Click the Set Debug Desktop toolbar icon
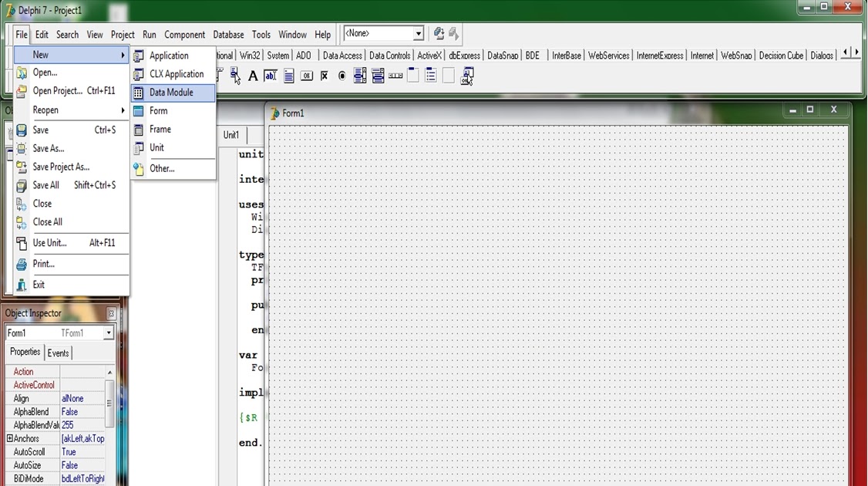Image resolution: width=868 pixels, height=486 pixels. 453,33
